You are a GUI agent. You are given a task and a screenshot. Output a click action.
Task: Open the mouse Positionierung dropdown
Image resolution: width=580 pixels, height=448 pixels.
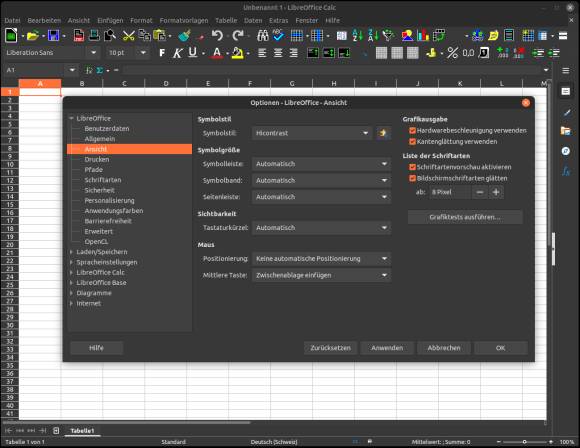click(x=321, y=259)
